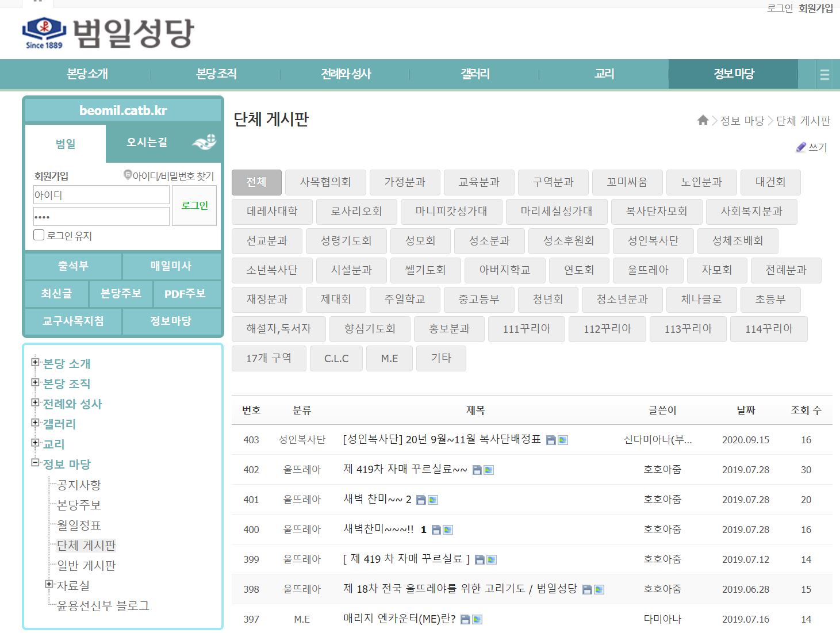Filter by 울뜨레아 category

(x=647, y=270)
